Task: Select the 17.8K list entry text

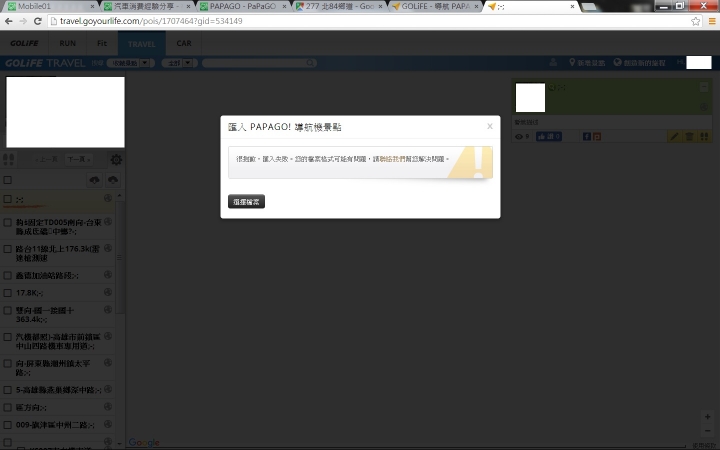Action: (x=29, y=293)
